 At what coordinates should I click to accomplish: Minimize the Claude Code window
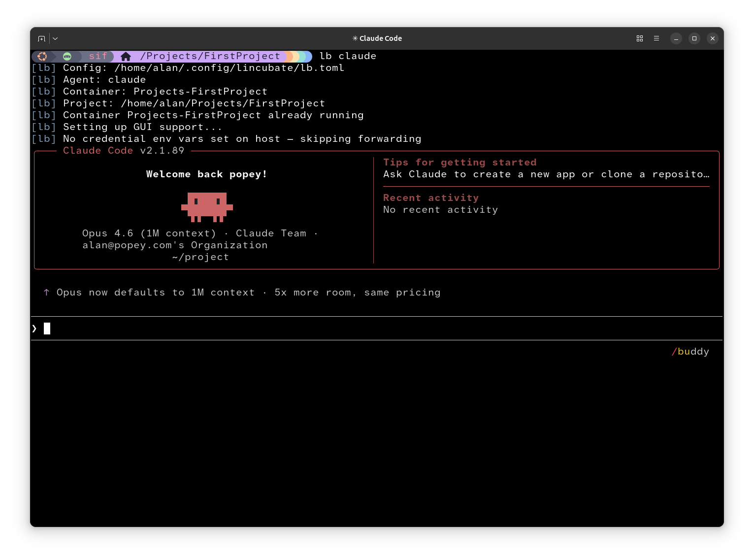tap(676, 38)
